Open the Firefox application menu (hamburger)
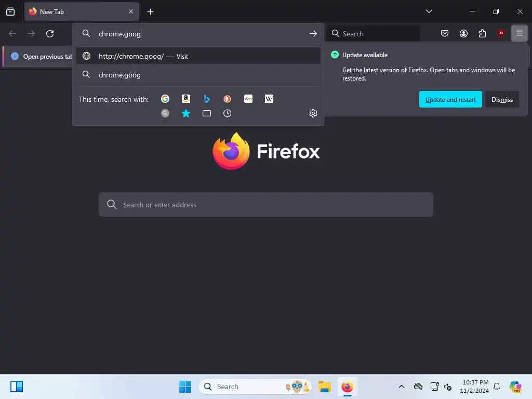 click(x=520, y=33)
